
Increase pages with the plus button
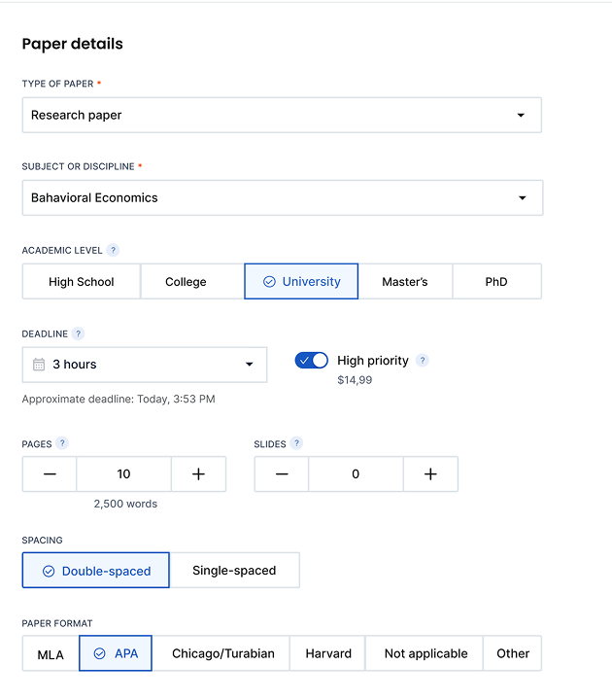click(x=198, y=474)
